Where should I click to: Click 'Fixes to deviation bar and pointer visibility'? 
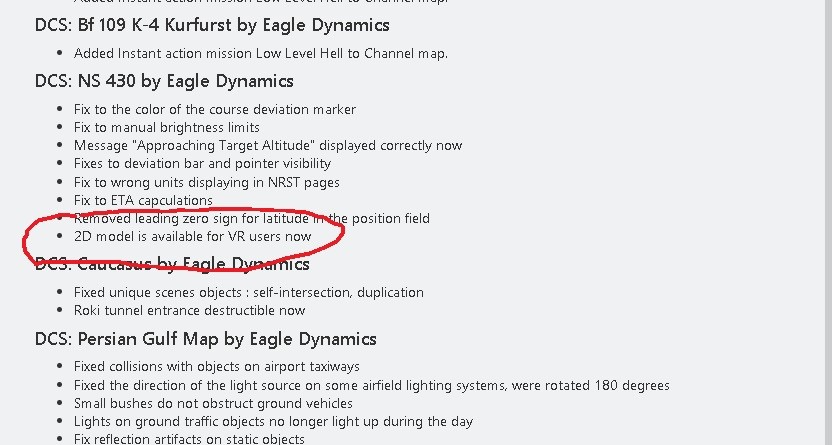pyautogui.click(x=202, y=163)
